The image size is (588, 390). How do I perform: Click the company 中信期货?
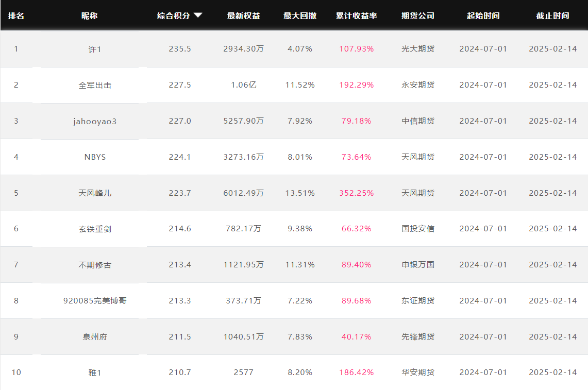point(418,121)
